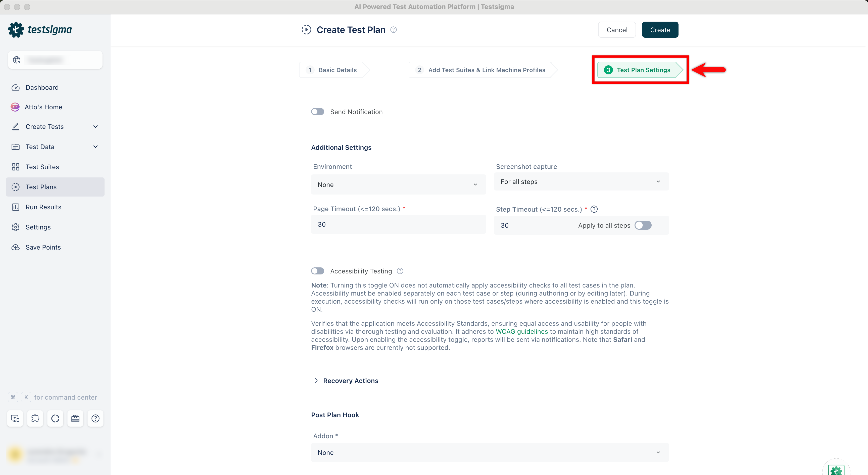The height and width of the screenshot is (475, 868).
Task: Click the K key shortcut badge
Action: (26, 397)
